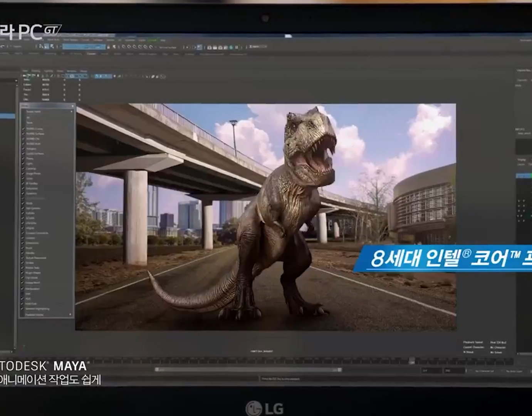This screenshot has height=416, width=532.
Task: Click Render current frame icon
Action: pyautogui.click(x=215, y=47)
